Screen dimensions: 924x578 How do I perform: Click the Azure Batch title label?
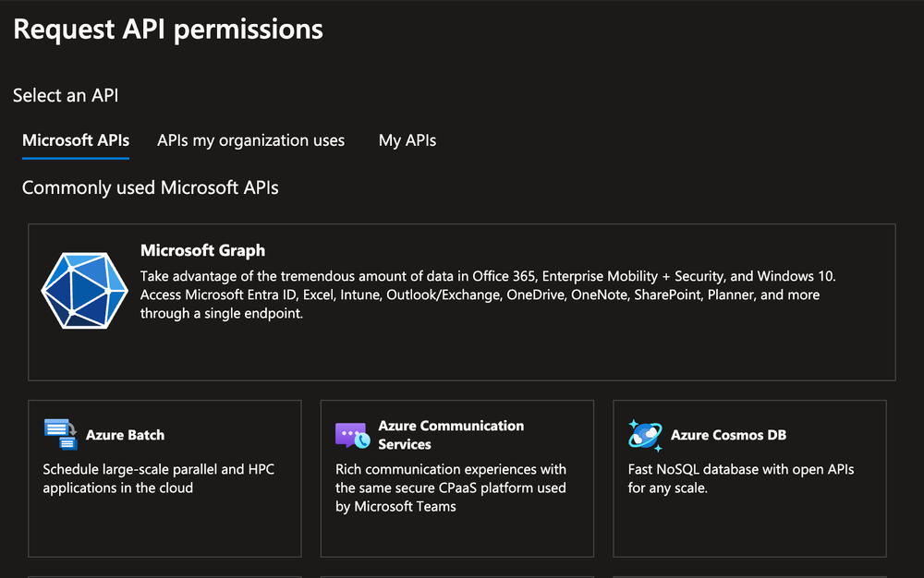[x=124, y=434]
